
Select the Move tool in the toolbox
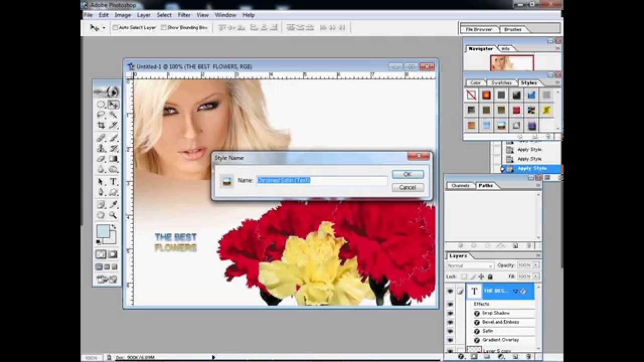[113, 105]
